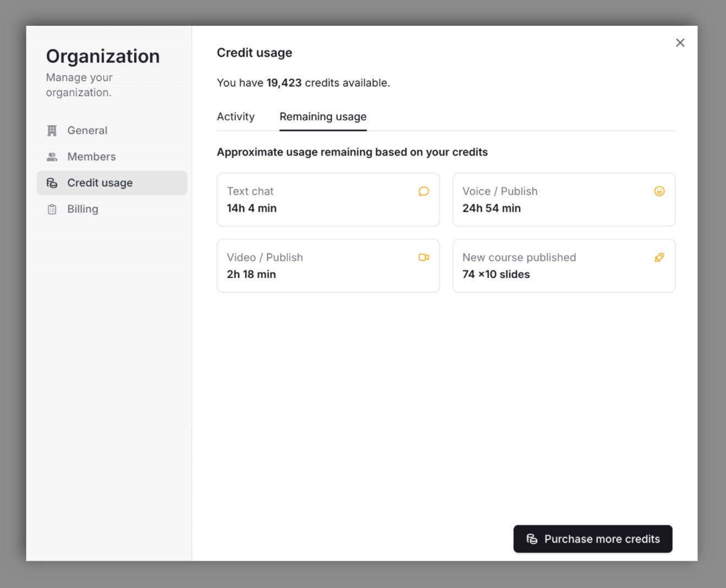Image resolution: width=726 pixels, height=588 pixels.
Task: Click the Purchase more credits button
Action: (x=593, y=539)
